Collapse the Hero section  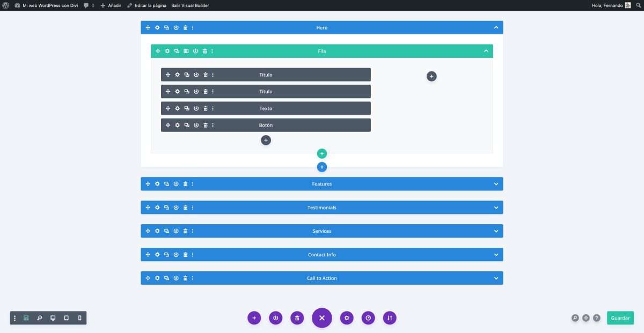pos(496,27)
